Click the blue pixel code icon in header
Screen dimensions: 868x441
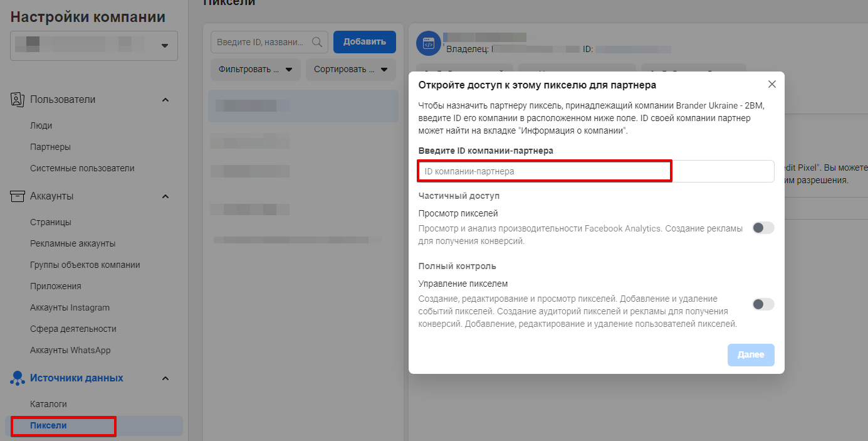pos(429,43)
